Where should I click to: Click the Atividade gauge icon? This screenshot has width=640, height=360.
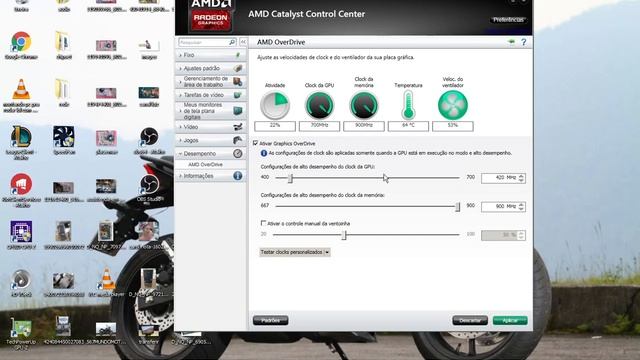[x=275, y=105]
